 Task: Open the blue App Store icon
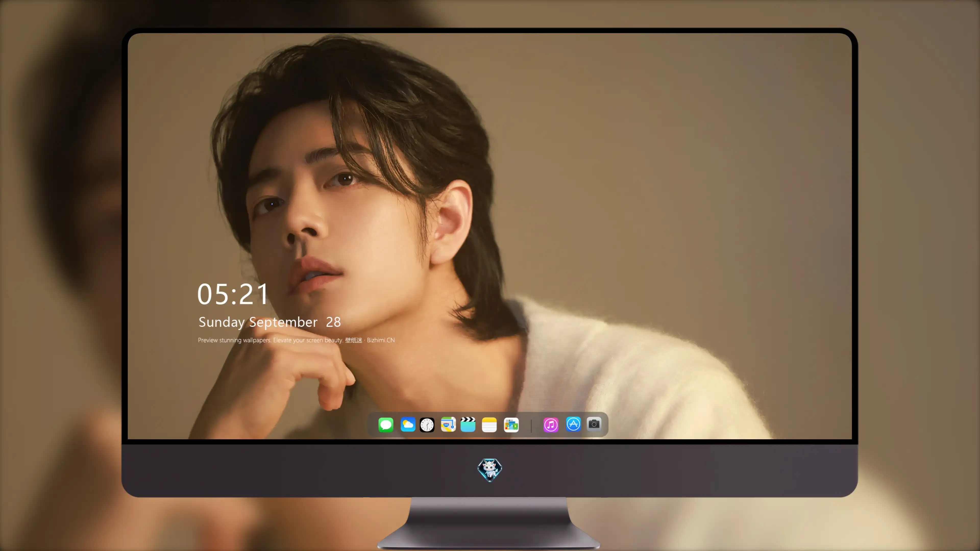[x=573, y=424]
